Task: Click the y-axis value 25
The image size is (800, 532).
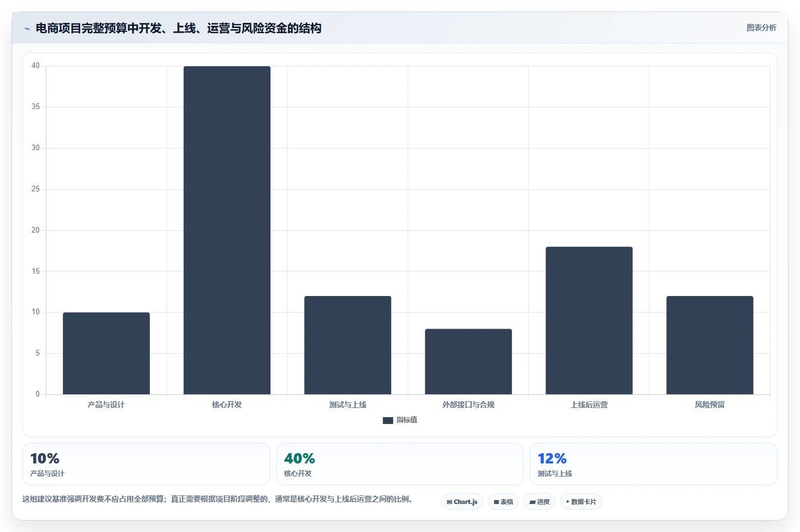Action: coord(35,189)
